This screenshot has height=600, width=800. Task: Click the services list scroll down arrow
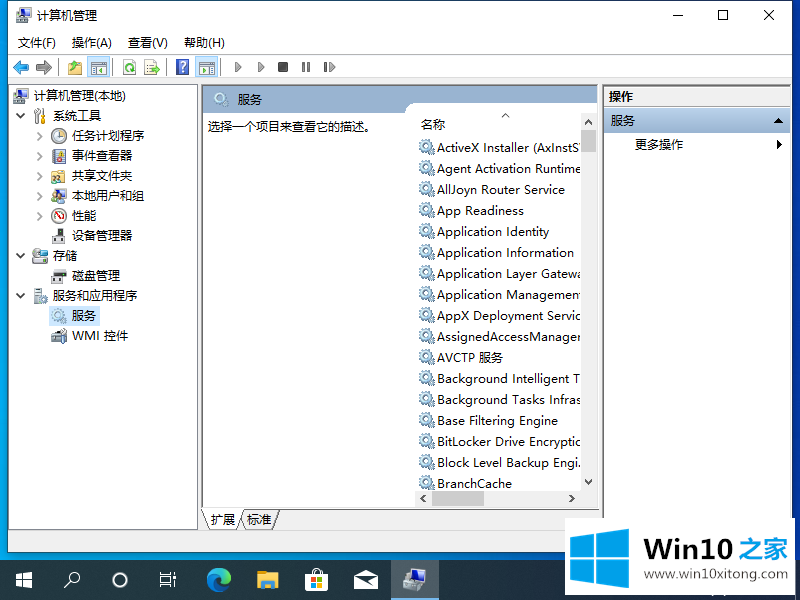[x=588, y=482]
